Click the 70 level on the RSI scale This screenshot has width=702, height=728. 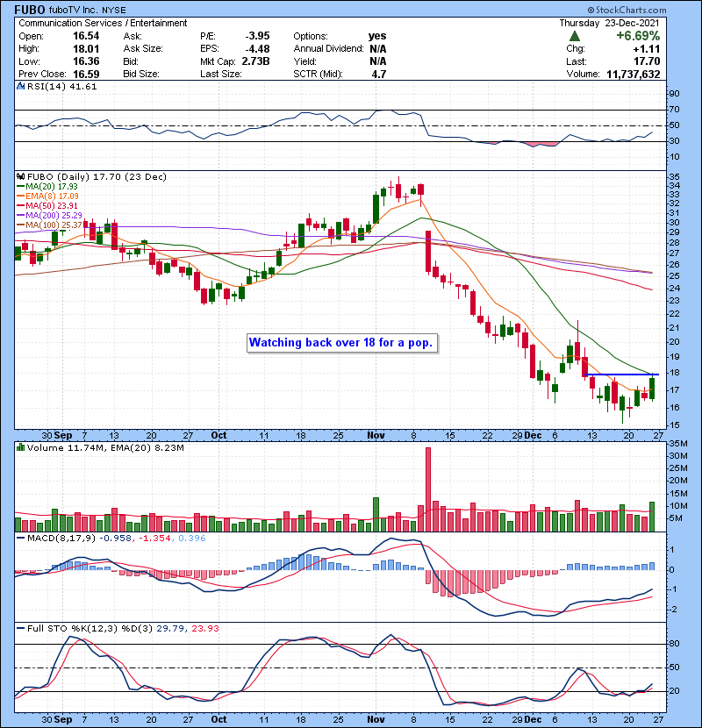click(674, 109)
